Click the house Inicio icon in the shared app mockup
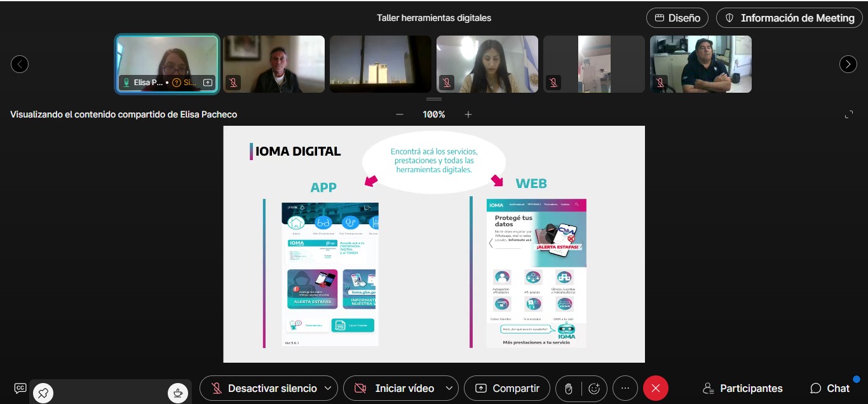This screenshot has height=404, width=868. 296,222
